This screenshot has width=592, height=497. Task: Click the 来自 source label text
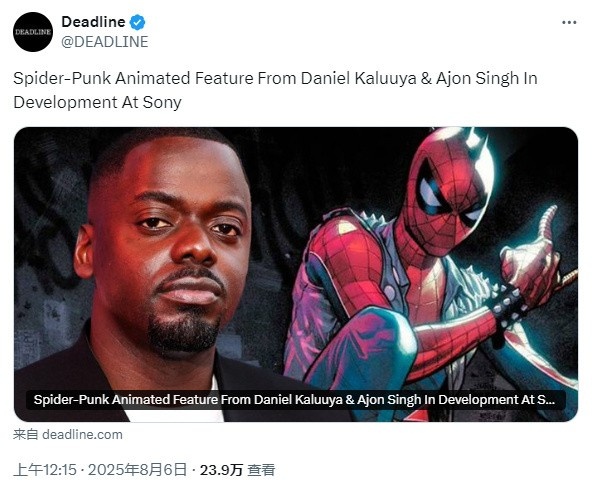tap(26, 434)
